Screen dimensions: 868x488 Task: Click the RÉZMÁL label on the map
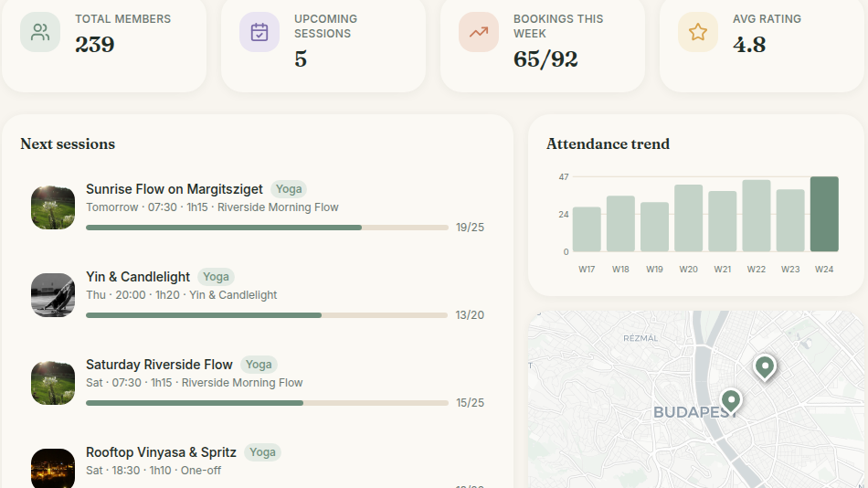[640, 338]
